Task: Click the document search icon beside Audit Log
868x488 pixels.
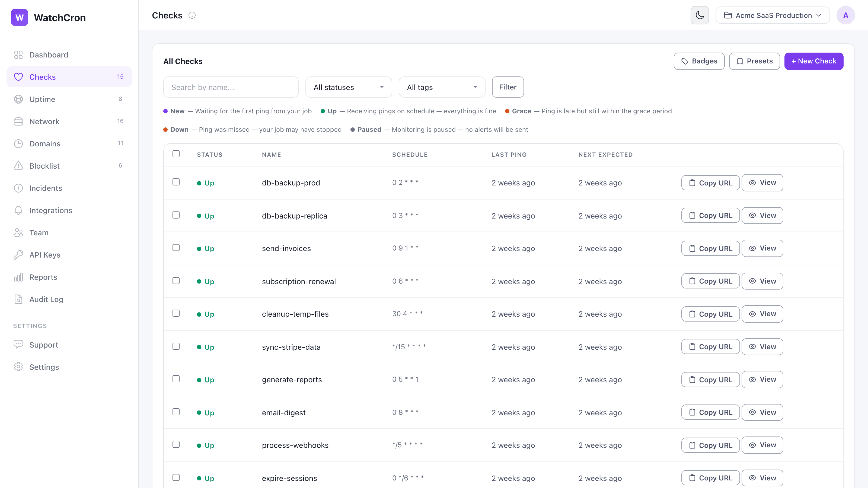Action: (x=18, y=299)
